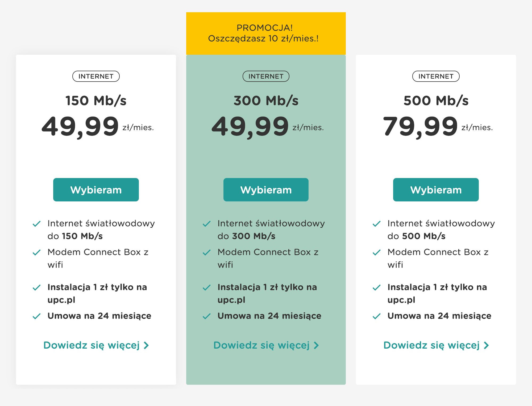
Task: Choose the 300 Mb/s plan via Wybieram
Action: 266,190
